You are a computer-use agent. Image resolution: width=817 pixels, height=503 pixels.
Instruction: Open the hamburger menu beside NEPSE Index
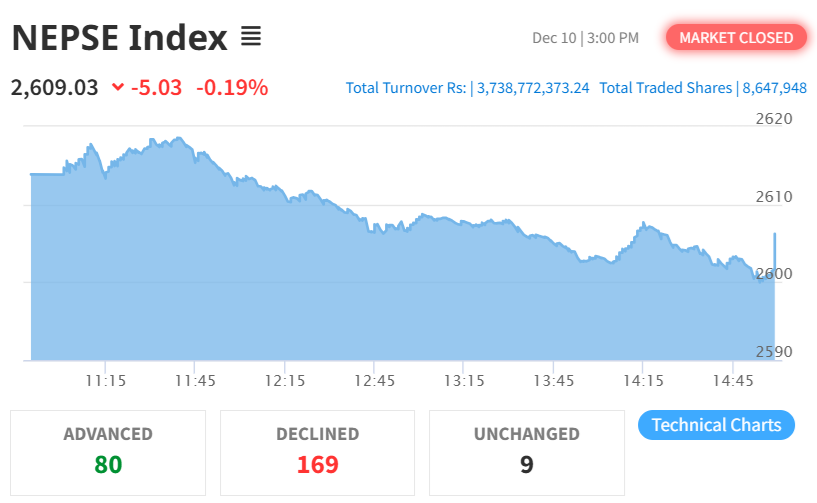point(250,38)
